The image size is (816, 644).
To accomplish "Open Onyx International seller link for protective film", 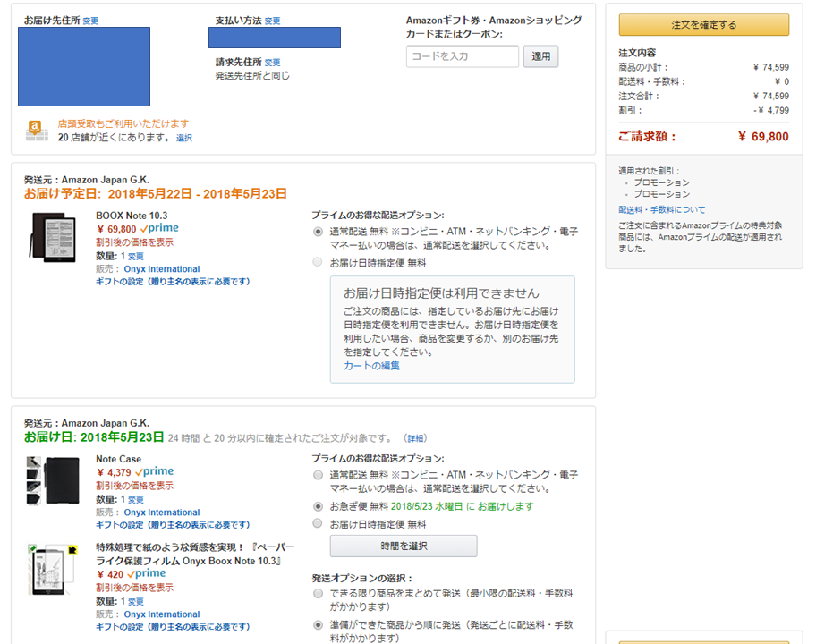I will tap(162, 614).
